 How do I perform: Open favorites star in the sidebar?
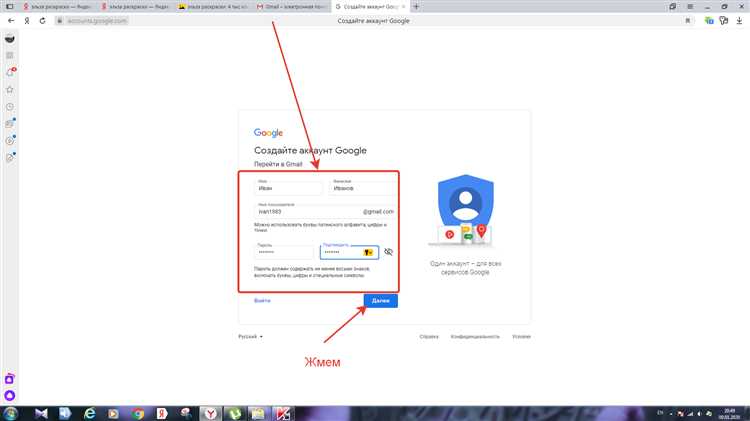[10, 90]
